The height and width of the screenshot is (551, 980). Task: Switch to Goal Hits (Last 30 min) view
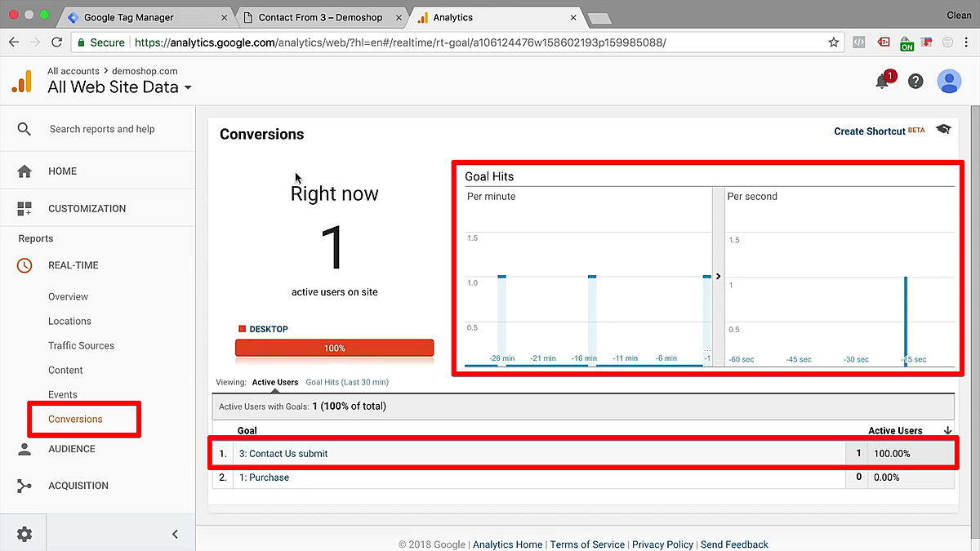click(347, 382)
